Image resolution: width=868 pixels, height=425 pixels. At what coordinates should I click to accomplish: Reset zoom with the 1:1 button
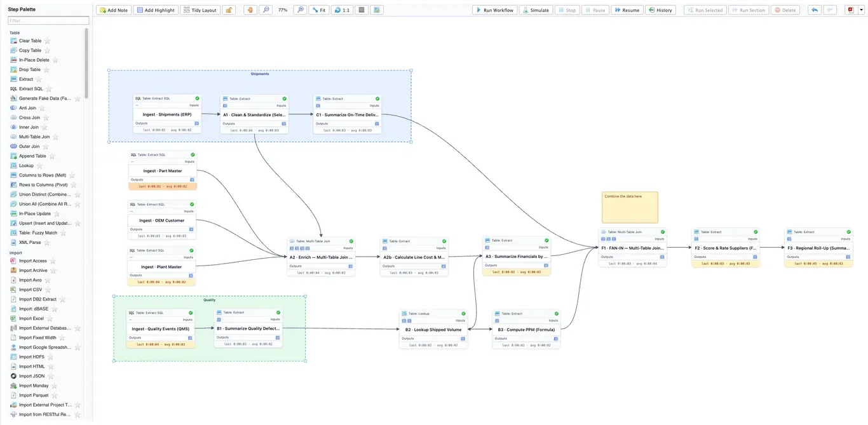coord(342,10)
